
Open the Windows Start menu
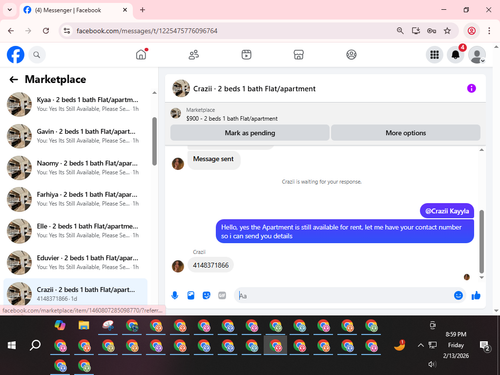(12, 345)
